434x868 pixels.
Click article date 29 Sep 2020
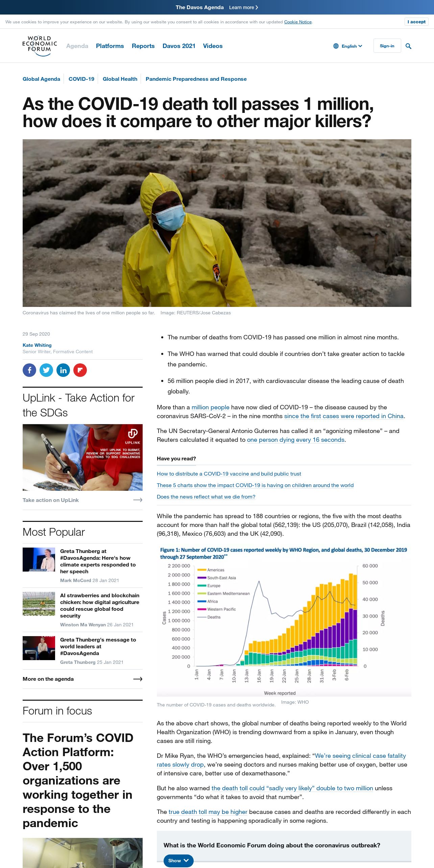point(36,334)
